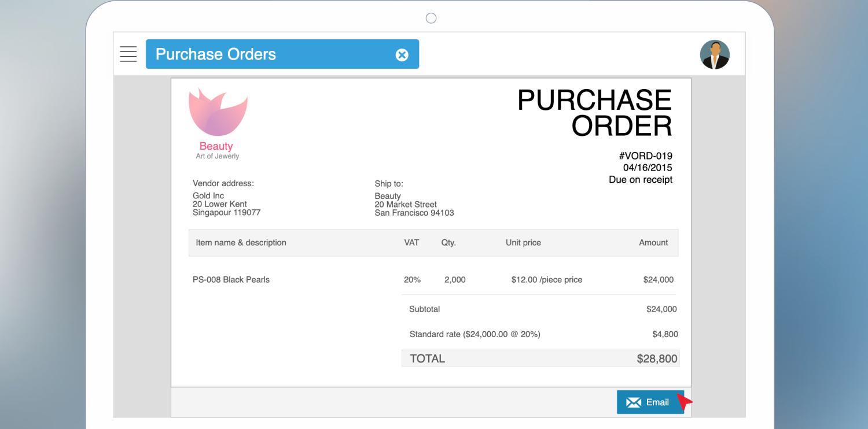Click the Qty. column header

click(448, 243)
